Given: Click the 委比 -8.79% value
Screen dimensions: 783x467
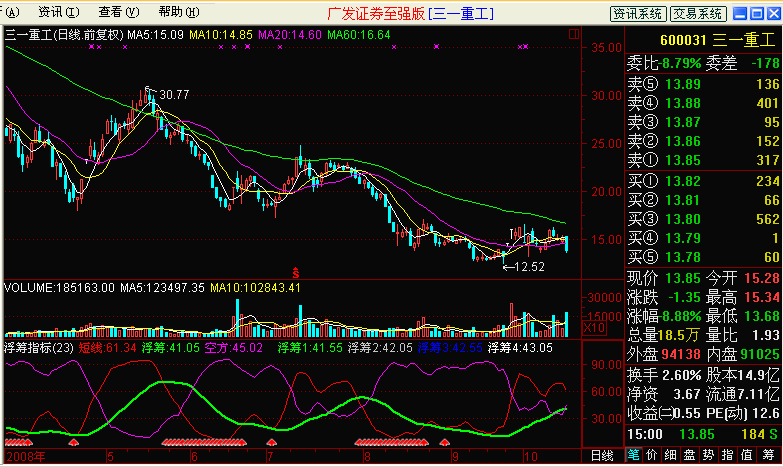Looking at the screenshot, I should pyautogui.click(x=682, y=63).
